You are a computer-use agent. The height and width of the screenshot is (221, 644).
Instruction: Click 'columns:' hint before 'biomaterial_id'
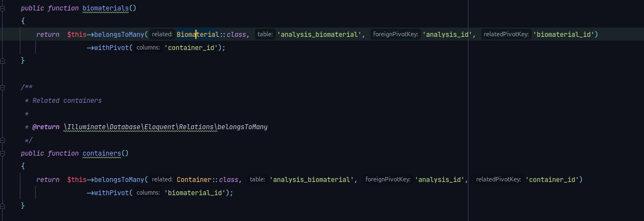pyautogui.click(x=148, y=193)
